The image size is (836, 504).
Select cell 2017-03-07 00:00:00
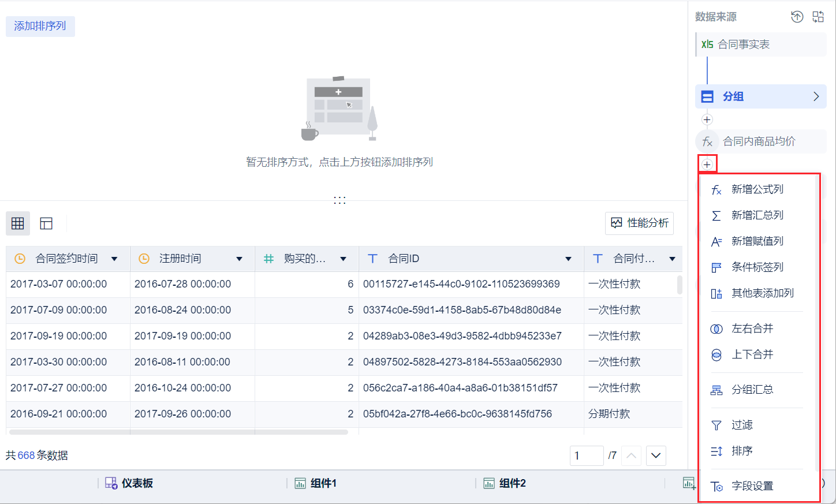coord(68,284)
